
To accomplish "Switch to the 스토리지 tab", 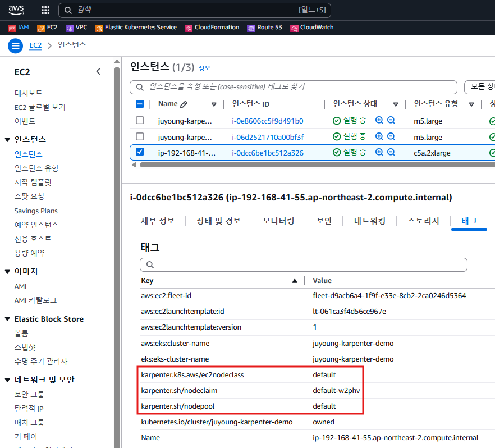I will [423, 221].
